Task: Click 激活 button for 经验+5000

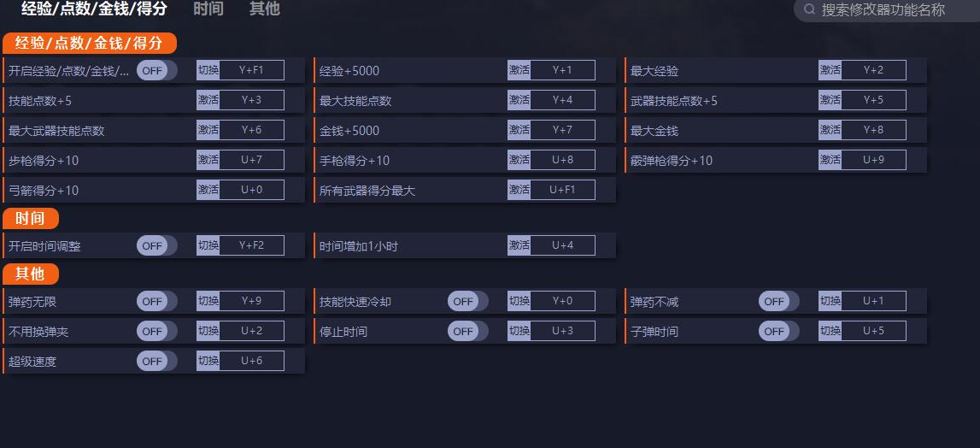Action: pyautogui.click(x=519, y=71)
